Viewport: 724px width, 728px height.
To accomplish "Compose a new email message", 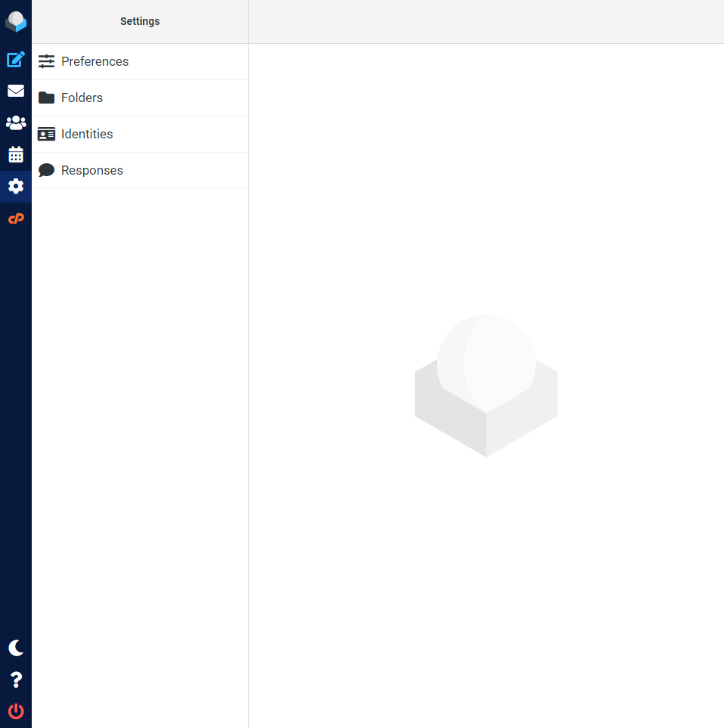I will 16,60.
